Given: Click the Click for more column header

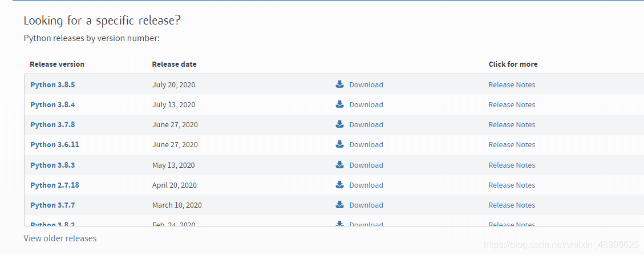Looking at the screenshot, I should pos(513,64).
